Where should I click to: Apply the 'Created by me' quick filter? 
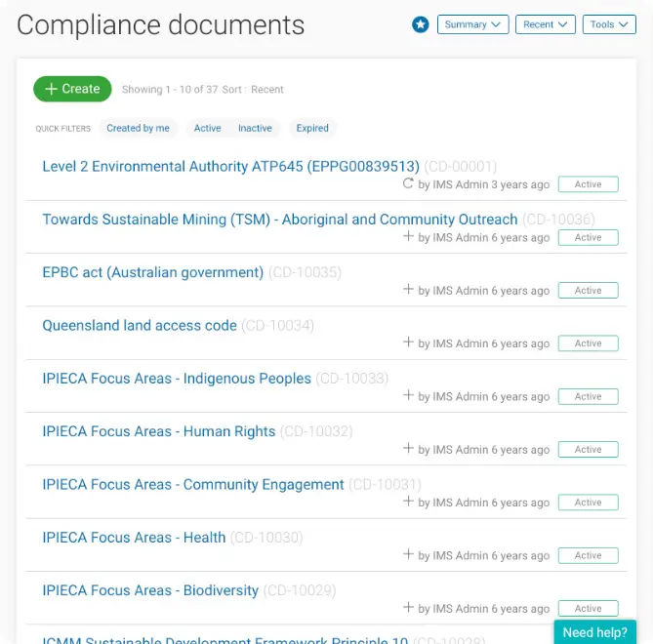click(138, 128)
